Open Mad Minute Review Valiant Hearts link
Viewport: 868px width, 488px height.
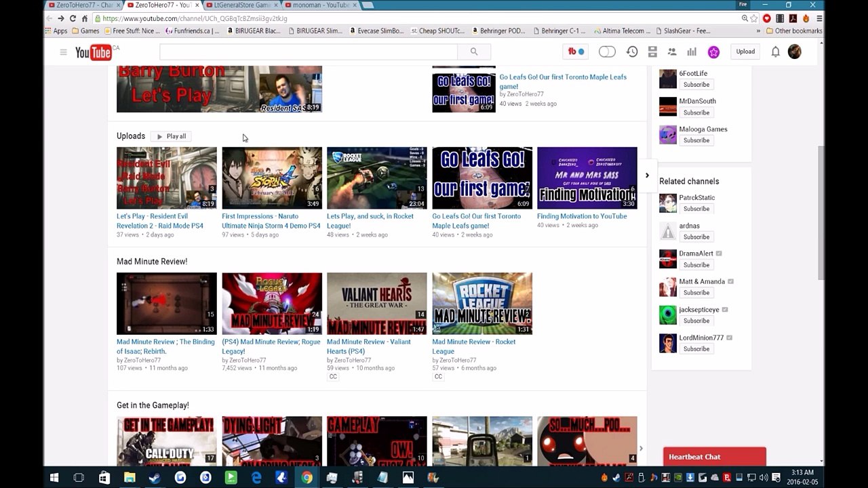(x=369, y=346)
